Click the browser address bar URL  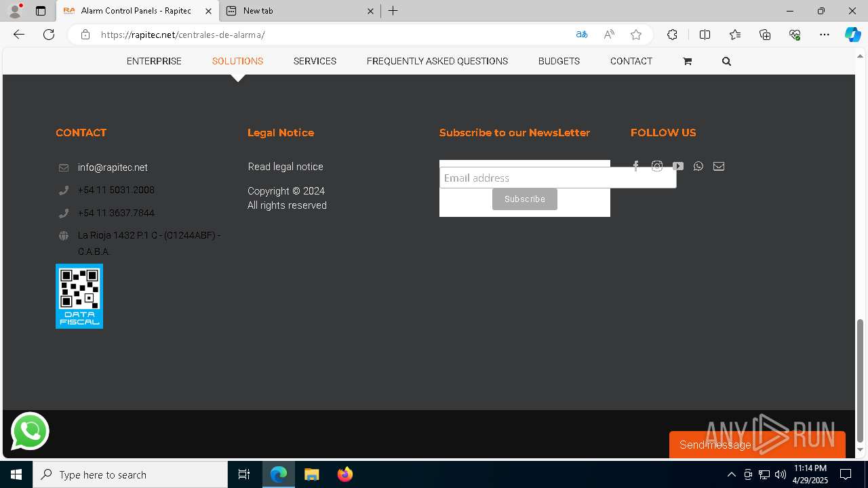182,35
